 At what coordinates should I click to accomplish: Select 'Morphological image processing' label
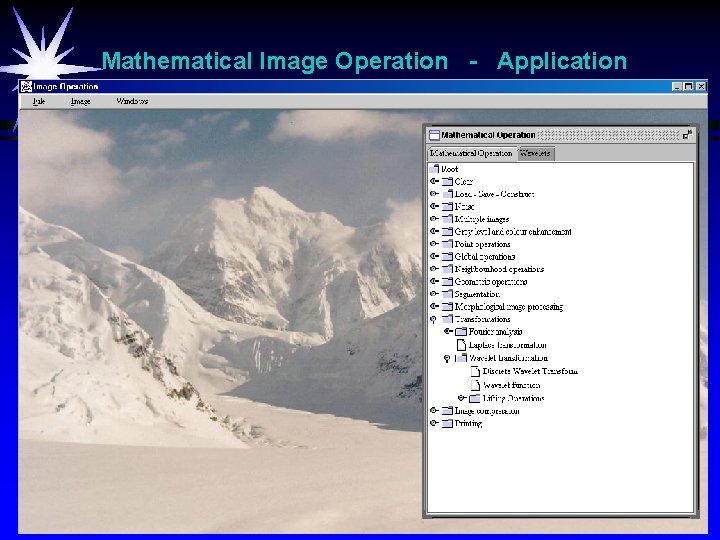pyautogui.click(x=509, y=306)
